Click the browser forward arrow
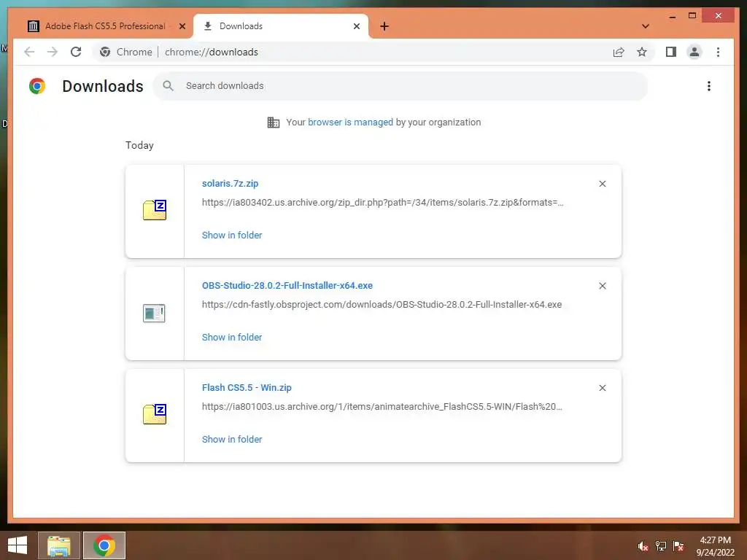This screenshot has width=747, height=560. [x=53, y=52]
